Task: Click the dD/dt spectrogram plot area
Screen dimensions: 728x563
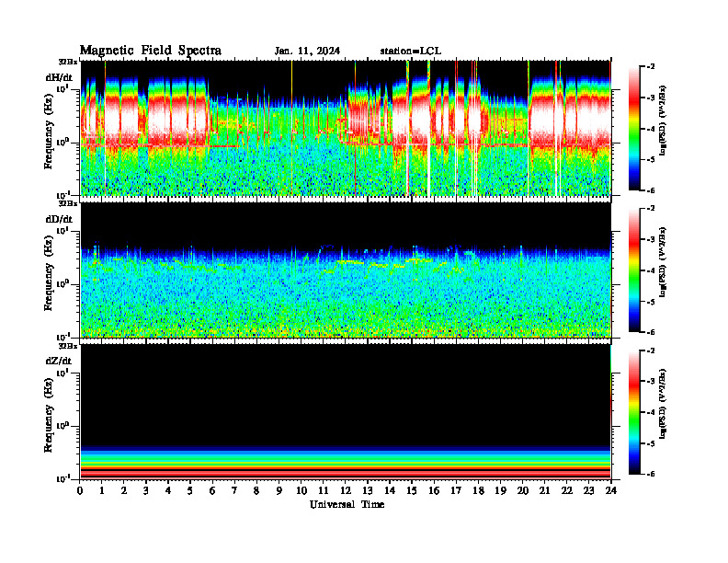Action: [x=346, y=270]
